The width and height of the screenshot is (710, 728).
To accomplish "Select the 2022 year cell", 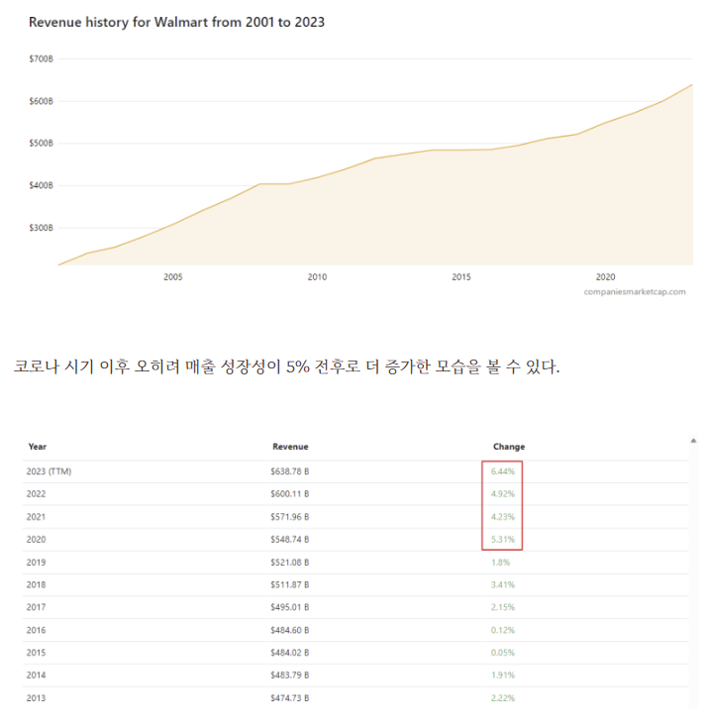I will click(36, 494).
